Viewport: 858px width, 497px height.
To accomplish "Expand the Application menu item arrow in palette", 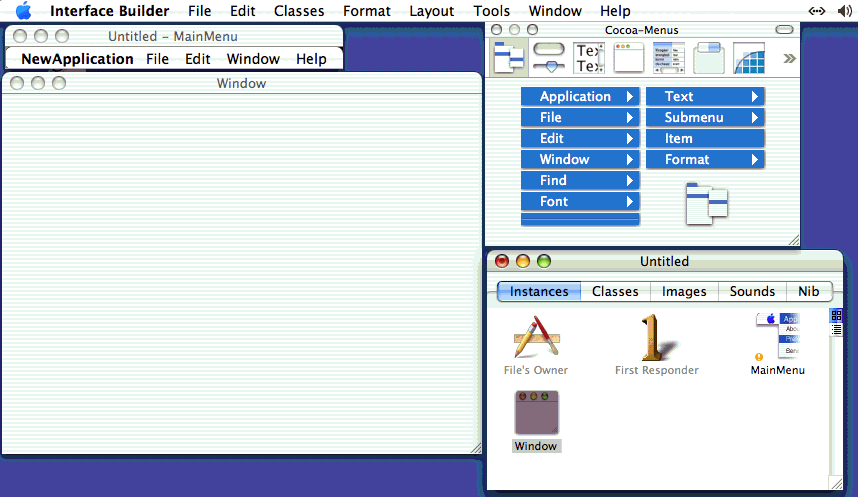I will click(630, 97).
